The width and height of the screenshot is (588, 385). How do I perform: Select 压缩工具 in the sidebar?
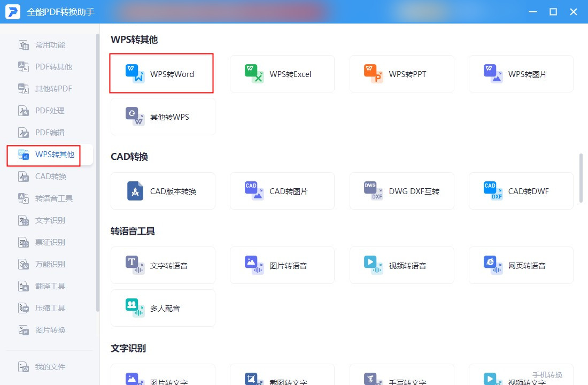tap(50, 308)
